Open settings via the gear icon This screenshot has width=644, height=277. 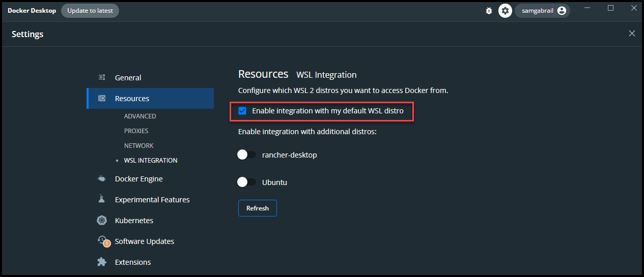click(x=505, y=11)
